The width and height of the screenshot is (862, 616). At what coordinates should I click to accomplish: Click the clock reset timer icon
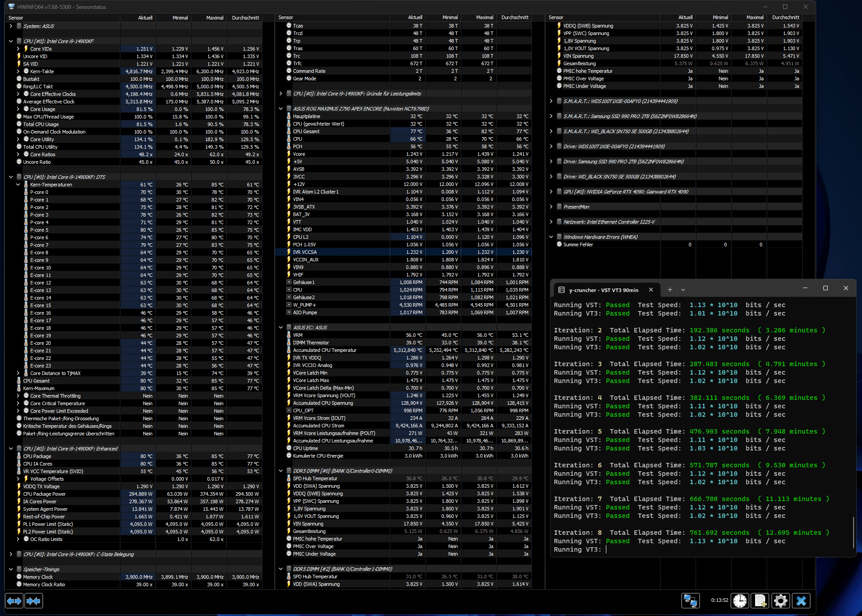740,601
